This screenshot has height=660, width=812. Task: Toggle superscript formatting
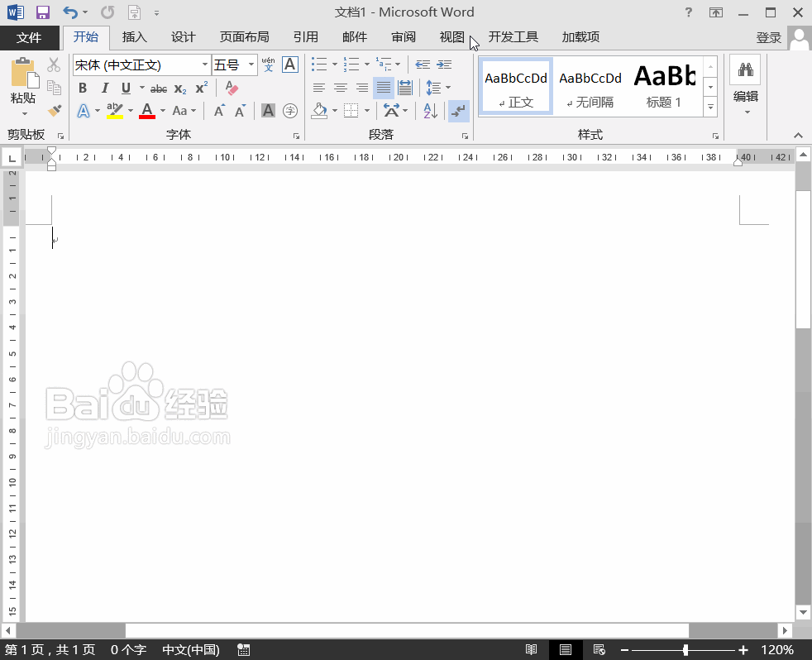(x=201, y=88)
